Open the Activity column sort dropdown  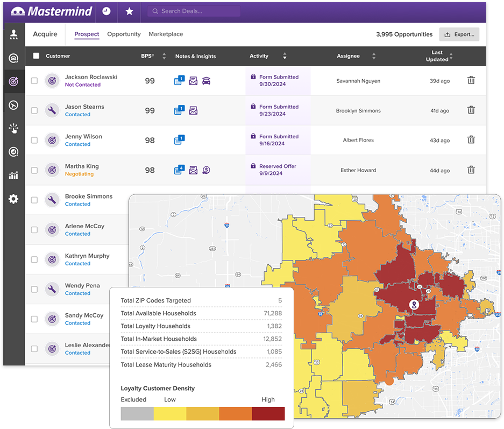coord(285,56)
